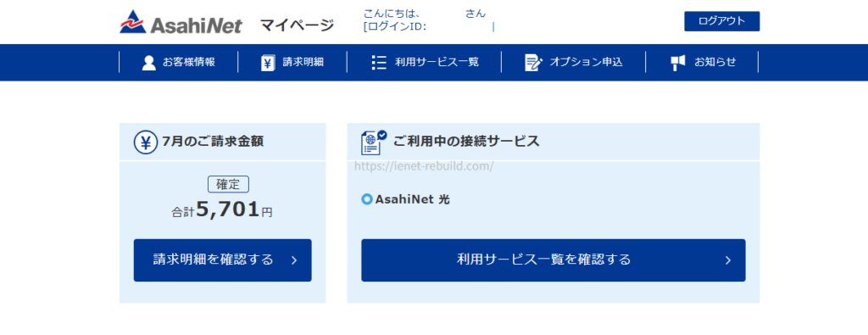Click the megaphone icon beside お知らせ
Screen dimensions: 868x335
tap(678, 63)
